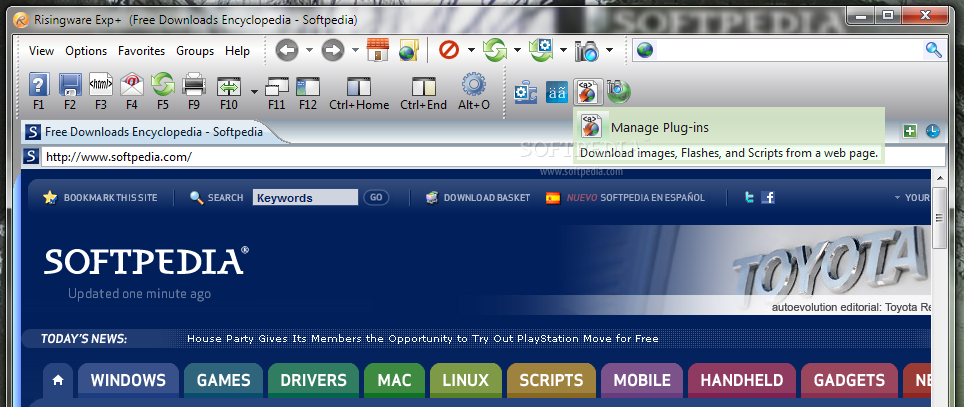Open the Back button history dropdown
The width and height of the screenshot is (964, 407).
click(x=309, y=50)
